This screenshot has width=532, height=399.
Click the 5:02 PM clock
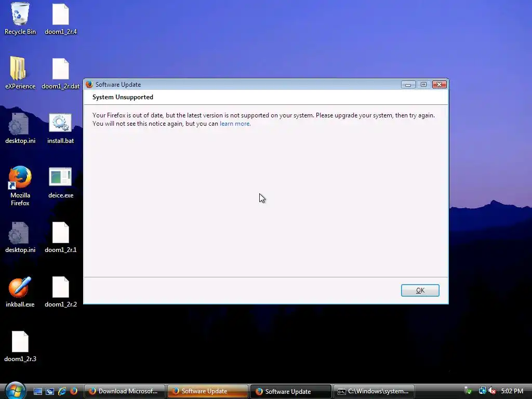[512, 391]
